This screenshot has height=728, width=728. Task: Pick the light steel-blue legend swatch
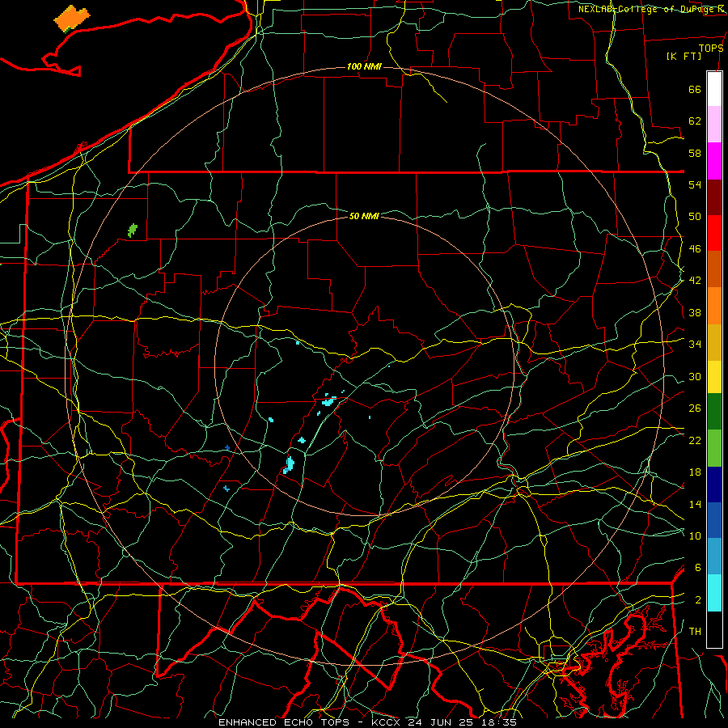tap(714, 557)
